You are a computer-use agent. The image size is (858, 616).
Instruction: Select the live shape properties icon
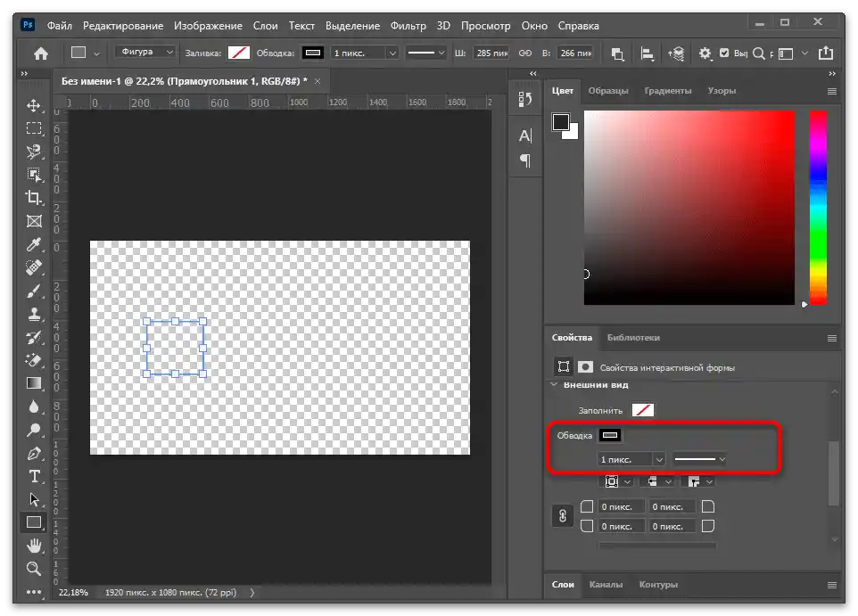coord(564,366)
